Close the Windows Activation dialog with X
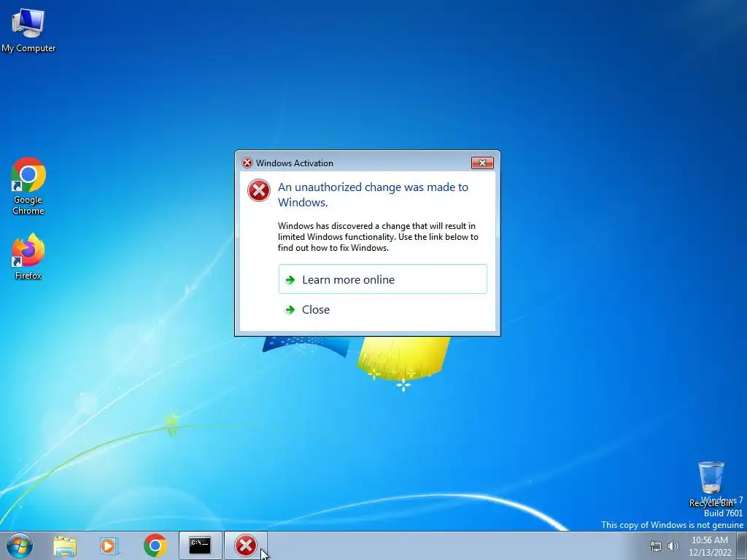747x560 pixels. pos(482,163)
